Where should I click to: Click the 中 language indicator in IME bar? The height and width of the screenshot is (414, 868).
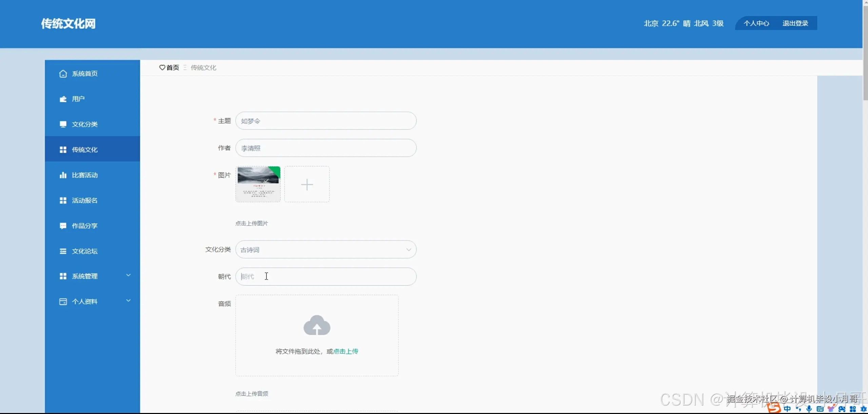coord(787,409)
